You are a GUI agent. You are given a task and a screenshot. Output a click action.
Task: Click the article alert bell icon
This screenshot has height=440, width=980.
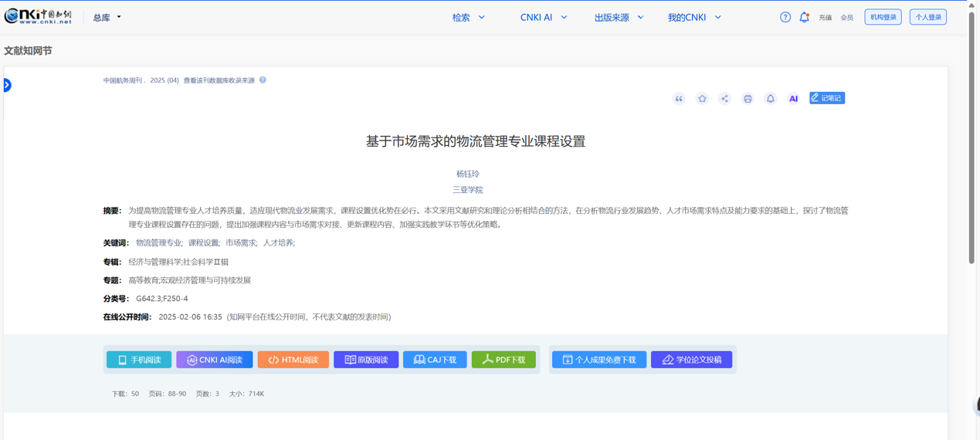click(x=770, y=99)
